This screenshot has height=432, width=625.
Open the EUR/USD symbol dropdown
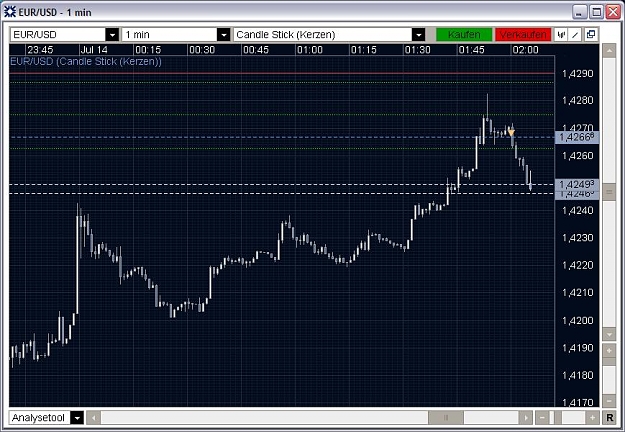[112, 35]
